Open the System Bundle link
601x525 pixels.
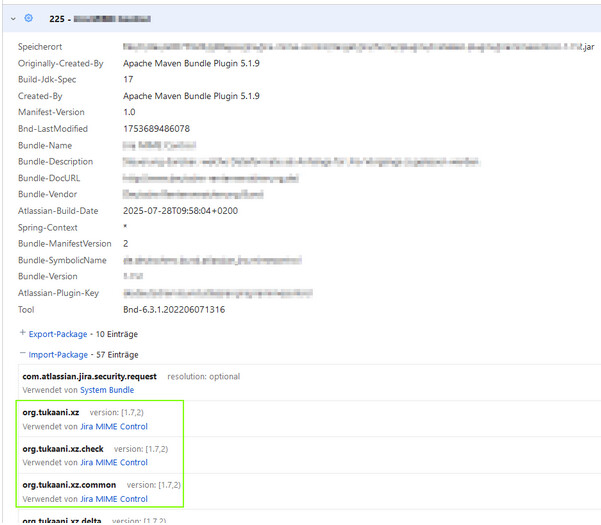pyautogui.click(x=107, y=390)
